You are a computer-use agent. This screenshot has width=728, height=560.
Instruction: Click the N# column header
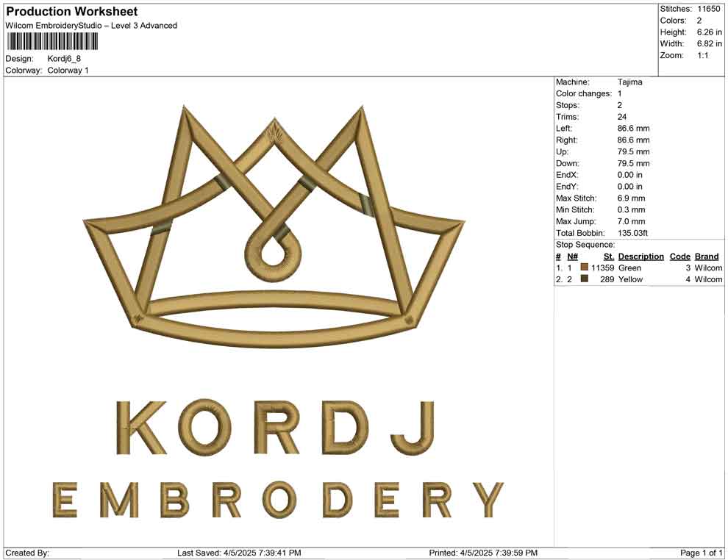(x=572, y=256)
